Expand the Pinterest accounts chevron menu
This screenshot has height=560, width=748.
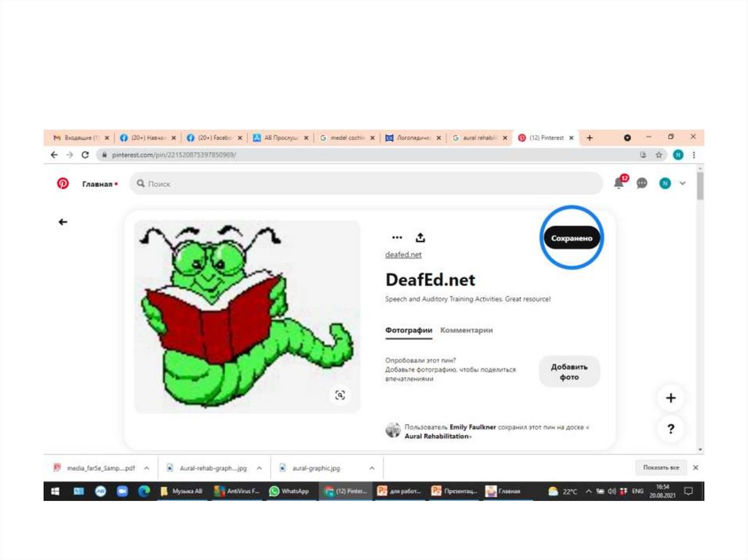[683, 183]
